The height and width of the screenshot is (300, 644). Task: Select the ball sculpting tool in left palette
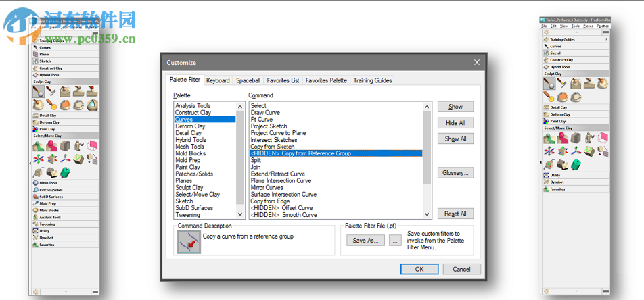[x=38, y=91]
